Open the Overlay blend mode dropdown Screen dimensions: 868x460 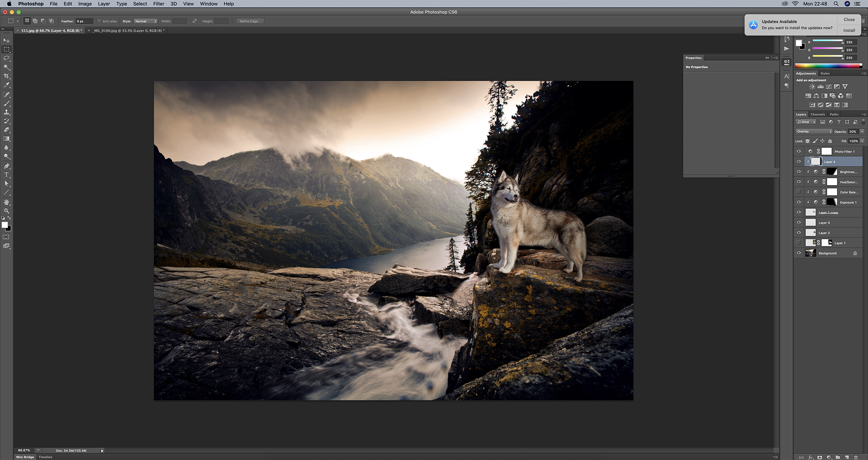click(814, 131)
